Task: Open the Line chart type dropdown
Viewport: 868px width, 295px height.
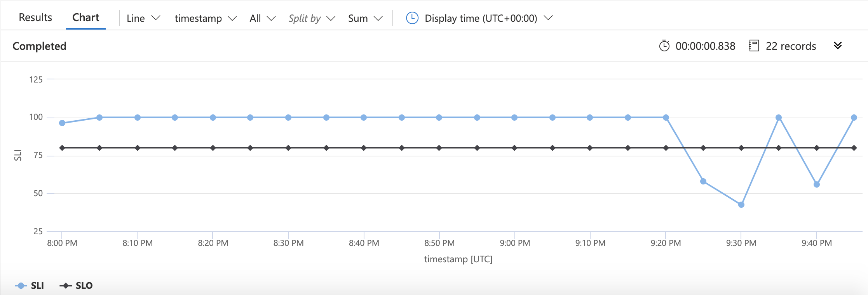Action: [143, 18]
